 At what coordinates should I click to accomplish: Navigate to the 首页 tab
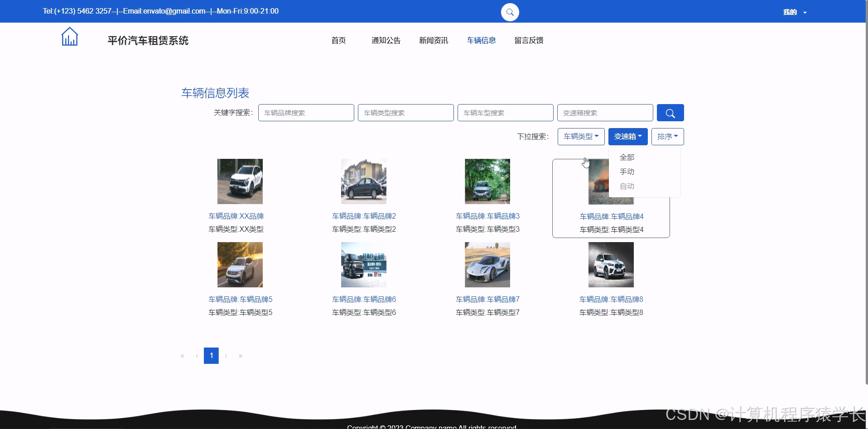tap(338, 40)
